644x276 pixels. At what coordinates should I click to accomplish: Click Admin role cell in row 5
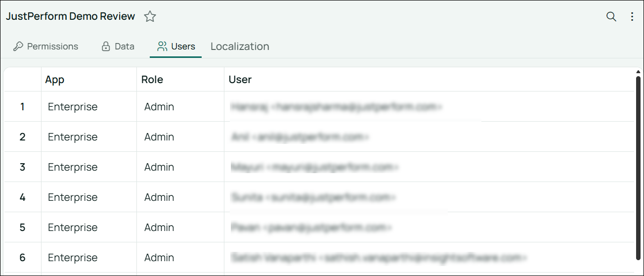180,228
